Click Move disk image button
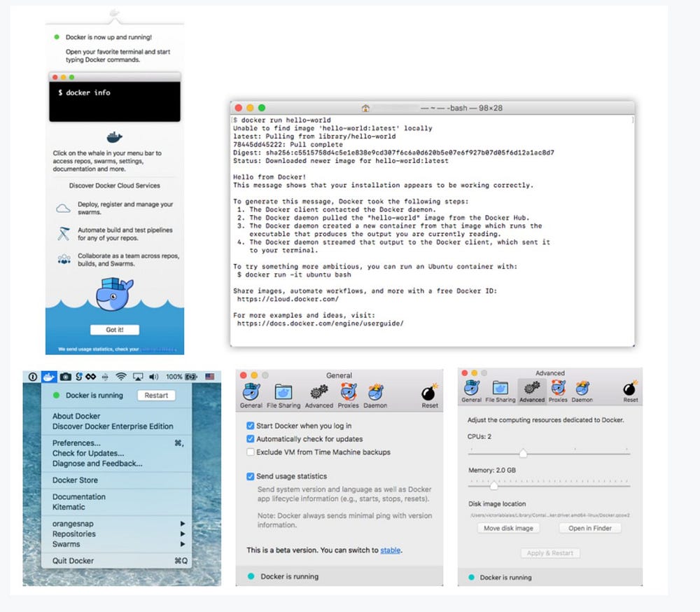The image size is (700, 612). click(508, 528)
